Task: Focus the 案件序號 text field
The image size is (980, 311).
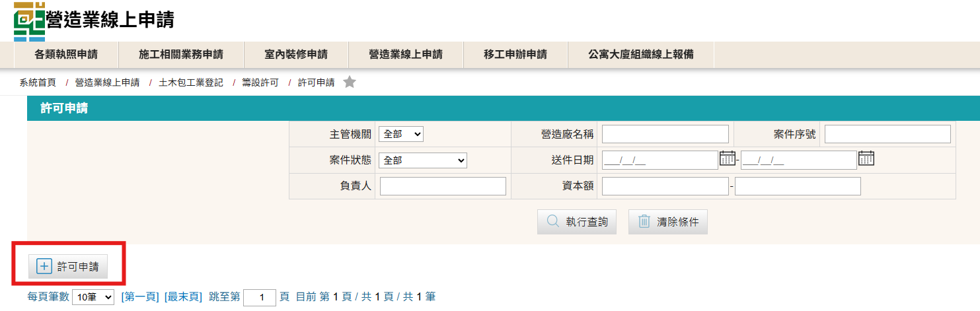Action: click(x=887, y=134)
